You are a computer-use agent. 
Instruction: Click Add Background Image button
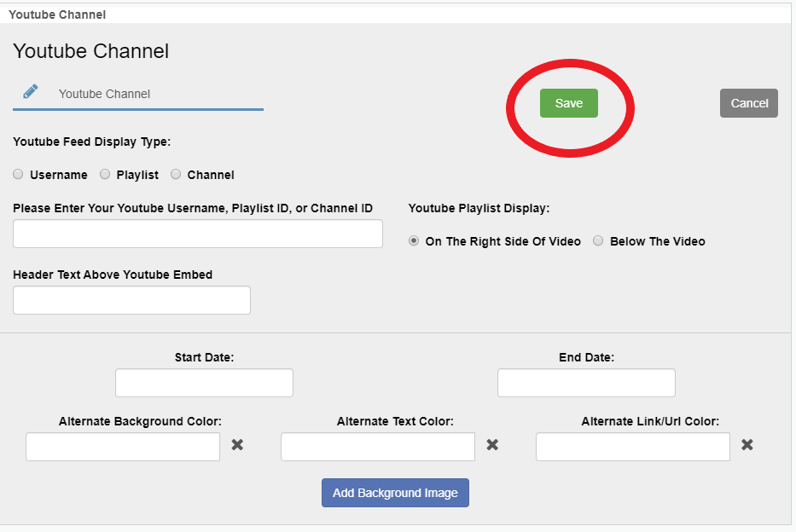click(395, 493)
